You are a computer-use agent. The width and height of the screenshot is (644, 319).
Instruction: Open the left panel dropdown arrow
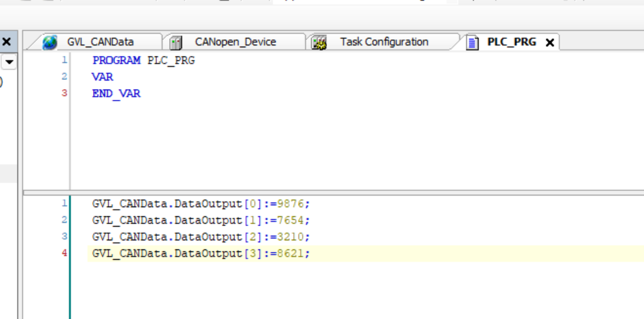point(9,62)
